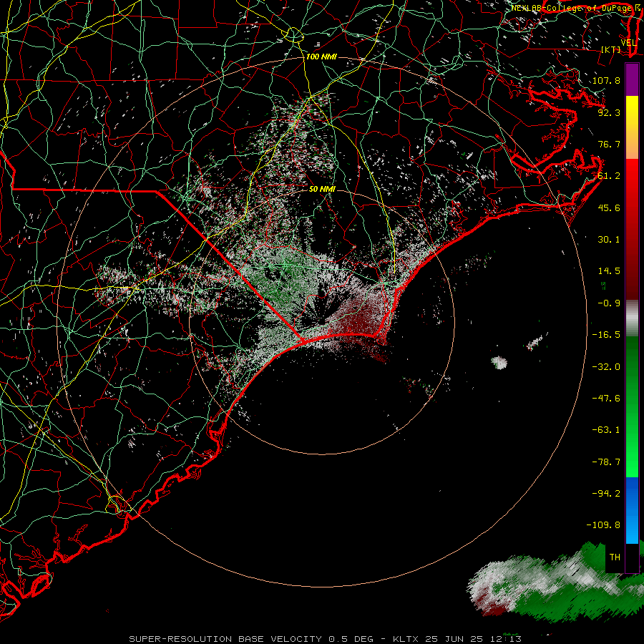Select the -109.8 value on velocity scale

[603, 525]
